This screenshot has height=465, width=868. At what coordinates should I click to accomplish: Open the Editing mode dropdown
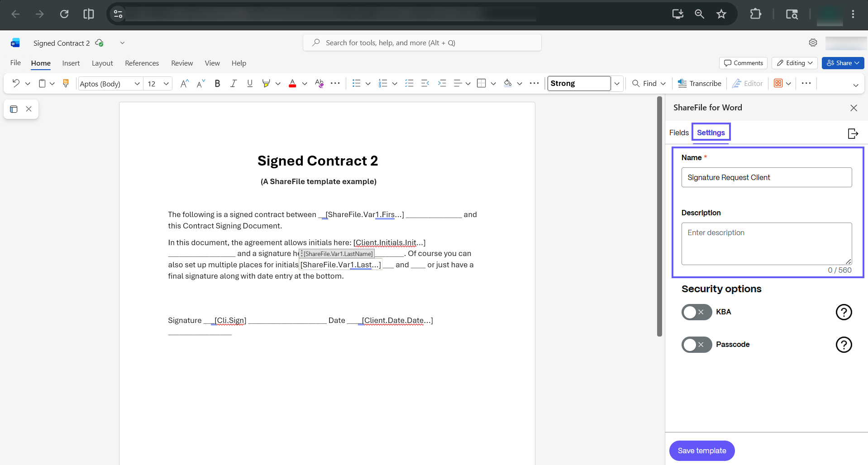click(795, 63)
